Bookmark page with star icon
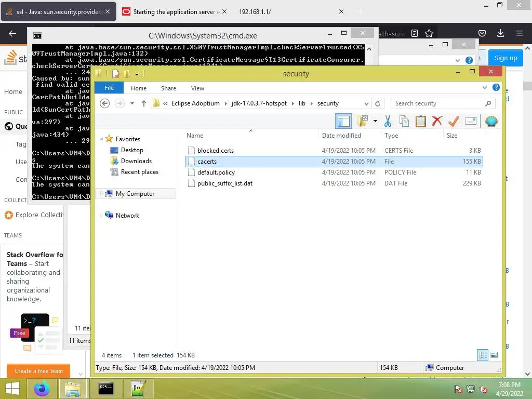 pyautogui.click(x=429, y=33)
